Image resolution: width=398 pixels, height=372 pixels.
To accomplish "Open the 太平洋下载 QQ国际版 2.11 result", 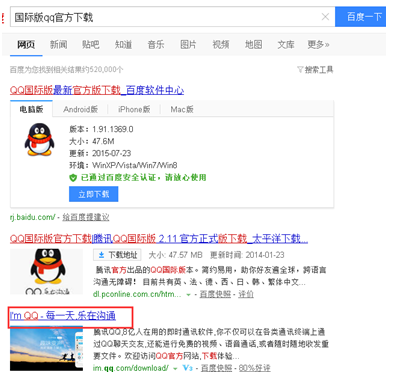I will tap(159, 238).
